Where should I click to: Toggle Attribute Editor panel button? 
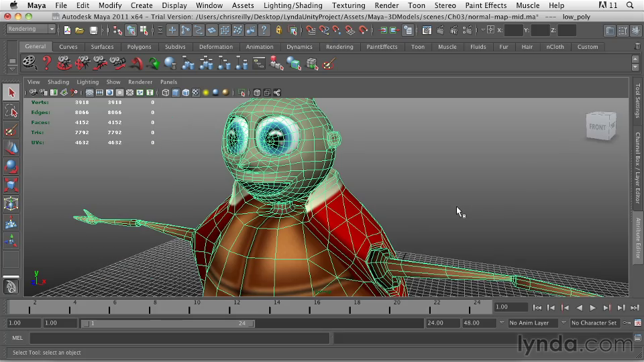610,31
